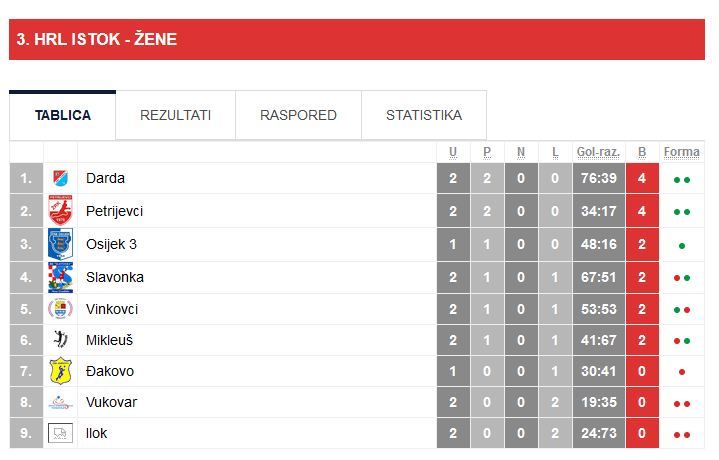Open the Vinkovci team name link
Viewport: 719px width, 460px height.
(x=112, y=309)
